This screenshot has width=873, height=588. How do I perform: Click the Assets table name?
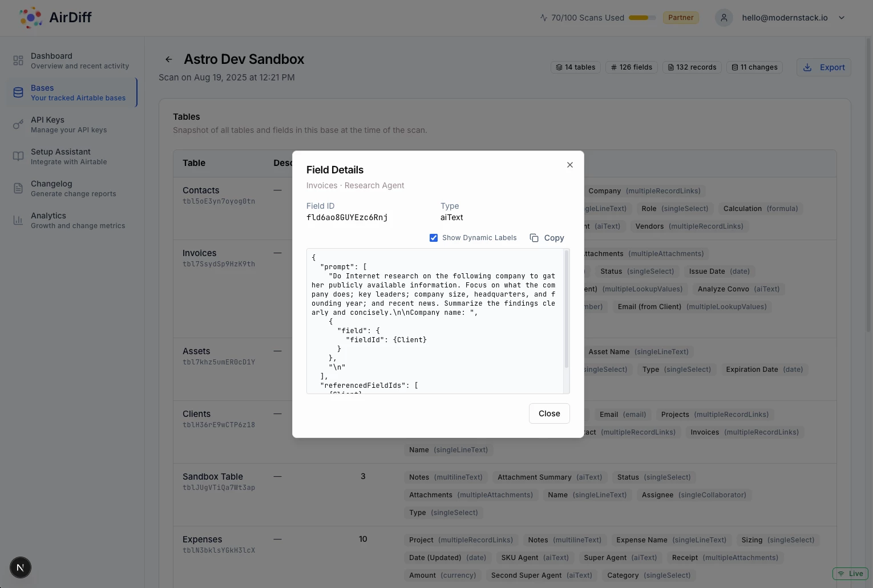pos(196,351)
